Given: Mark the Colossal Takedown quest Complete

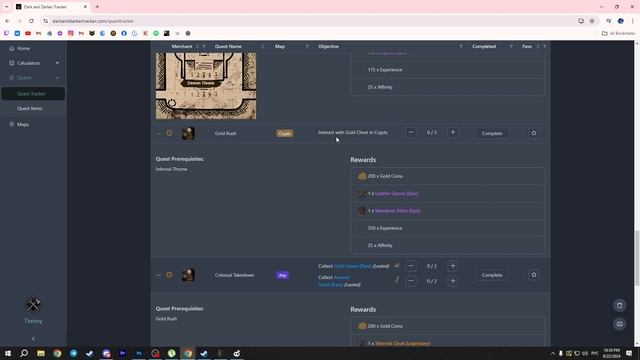Looking at the screenshot, I should point(492,275).
